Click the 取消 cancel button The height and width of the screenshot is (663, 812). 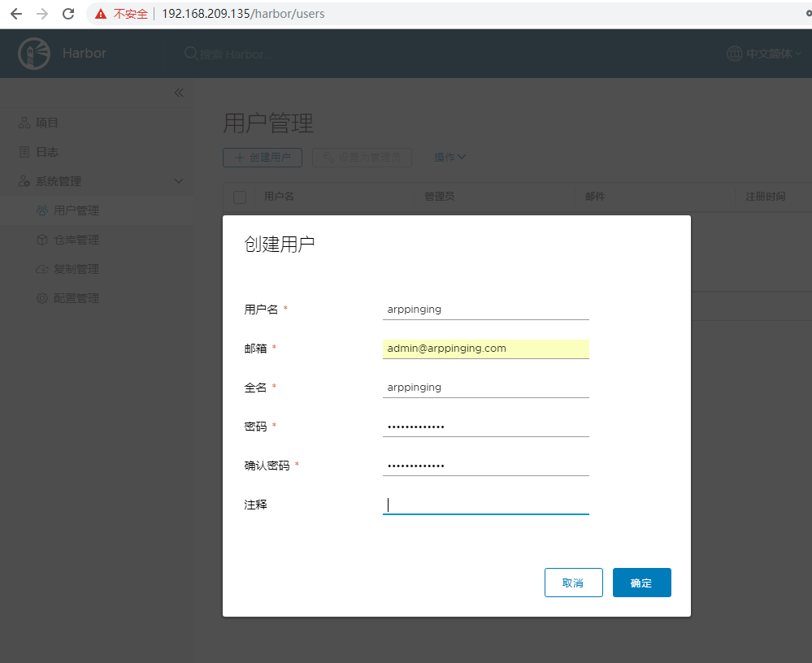573,583
